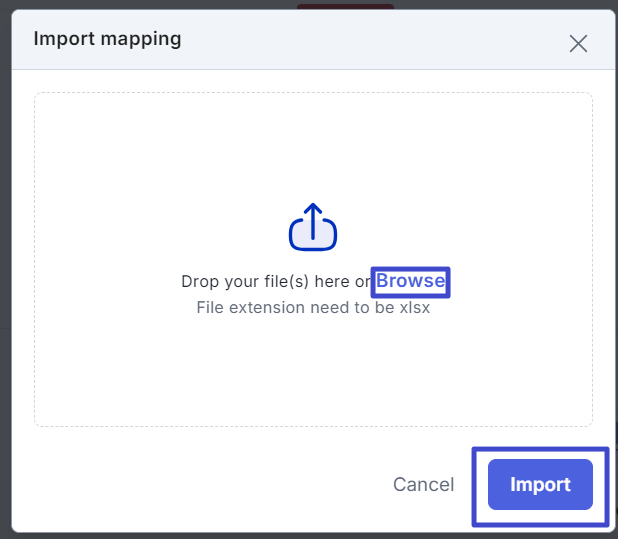Viewport: 618px width, 539px height.
Task: Click the dark red element above the dialog
Action: coord(345,5)
